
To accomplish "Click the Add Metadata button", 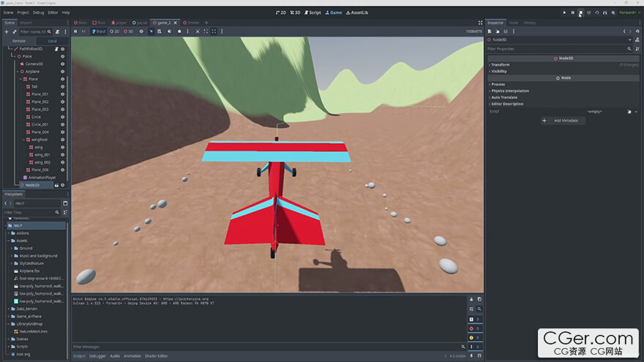I will [563, 120].
